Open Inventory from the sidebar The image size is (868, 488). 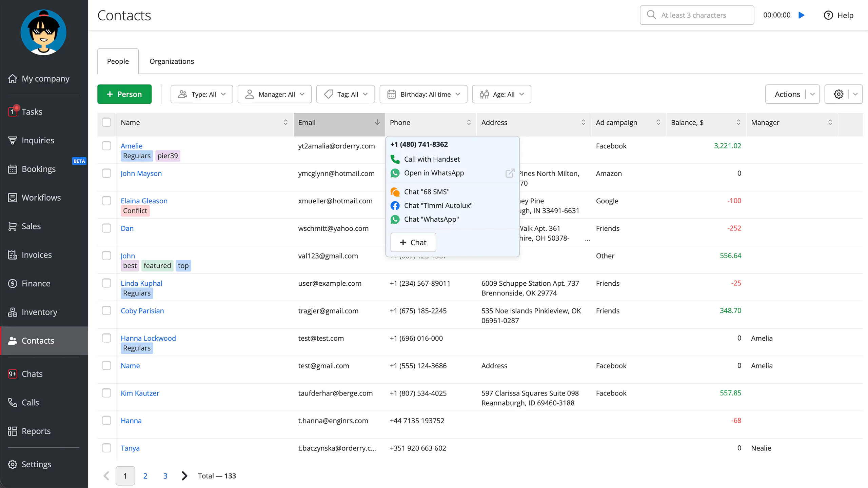(x=39, y=312)
